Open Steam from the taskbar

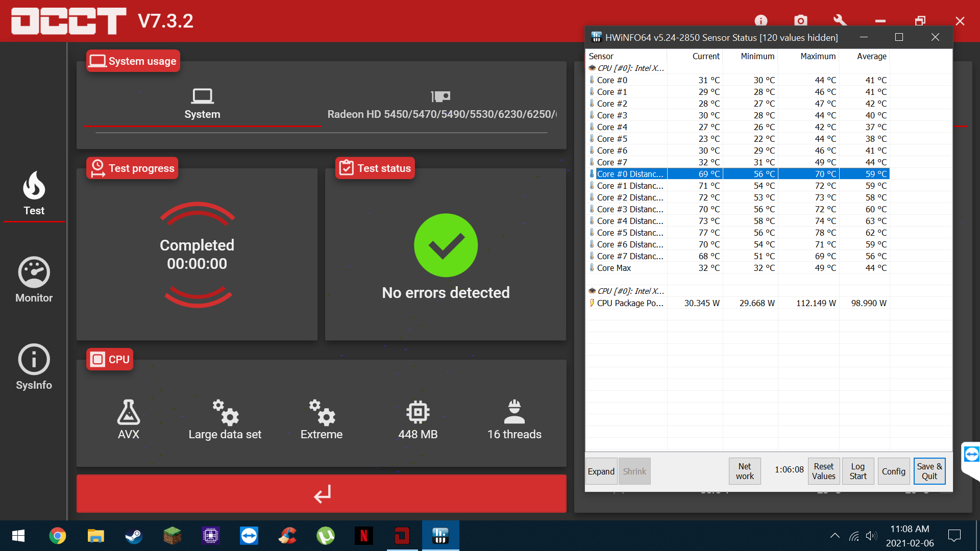point(134,536)
